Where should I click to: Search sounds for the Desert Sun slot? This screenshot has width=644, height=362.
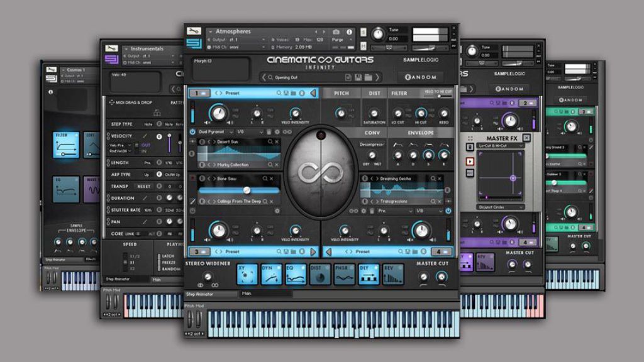(270, 141)
